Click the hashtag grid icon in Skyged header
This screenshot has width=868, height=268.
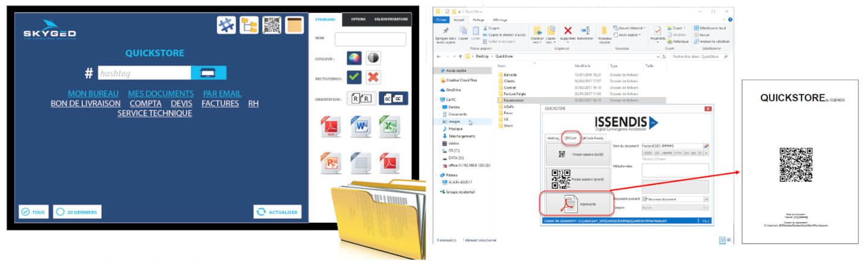[227, 25]
